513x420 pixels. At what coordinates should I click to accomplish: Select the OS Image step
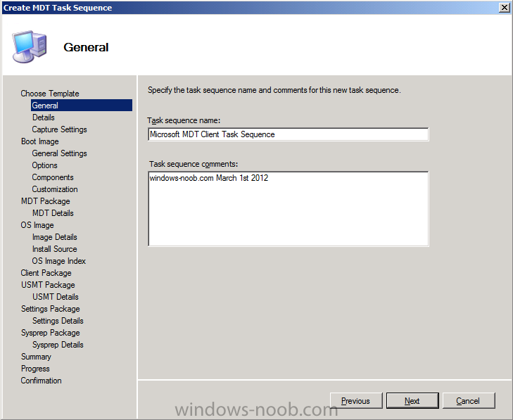[37, 225]
